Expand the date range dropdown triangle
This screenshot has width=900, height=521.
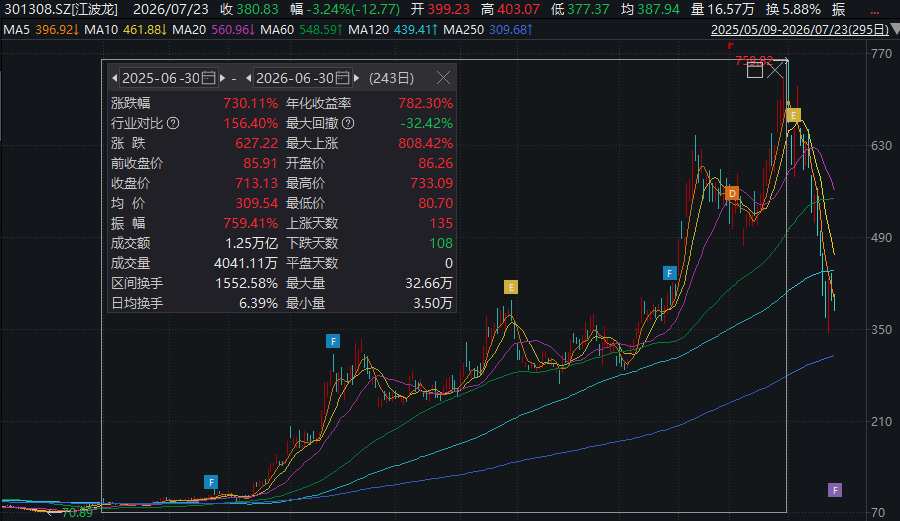click(x=895, y=29)
